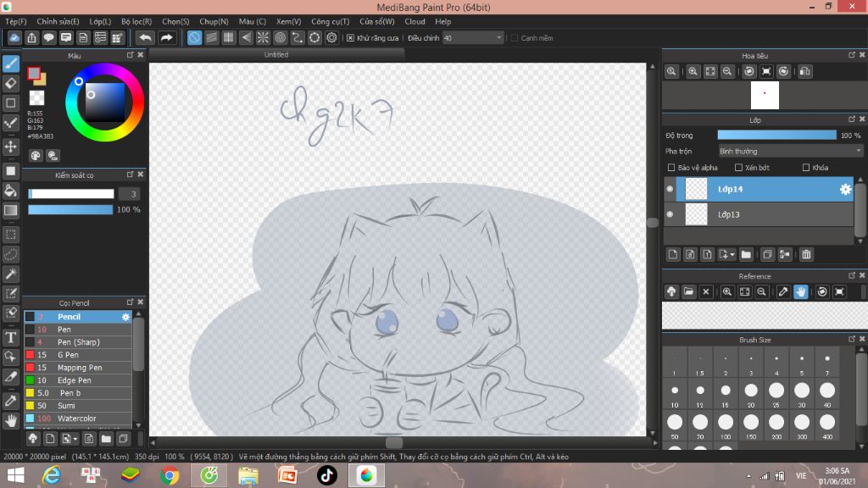Switch to the Untitled canvas tab
Viewport: 868px width, 488px height.
click(x=276, y=55)
